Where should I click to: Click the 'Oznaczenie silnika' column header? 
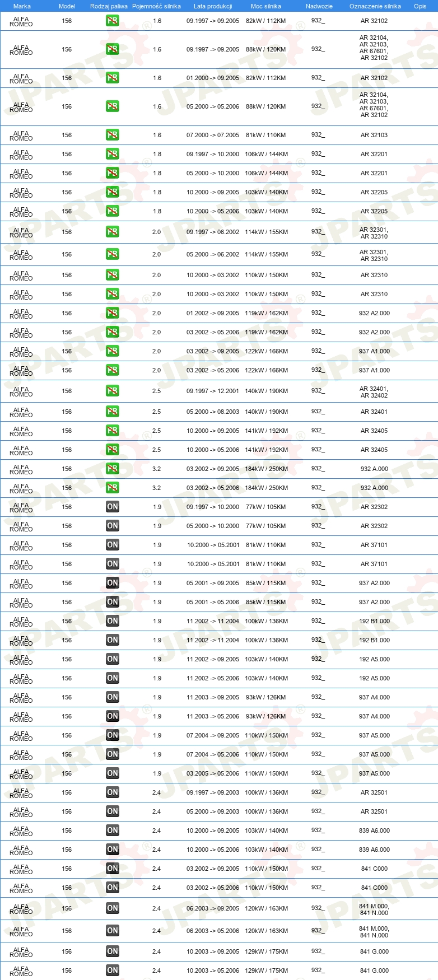[375, 6]
